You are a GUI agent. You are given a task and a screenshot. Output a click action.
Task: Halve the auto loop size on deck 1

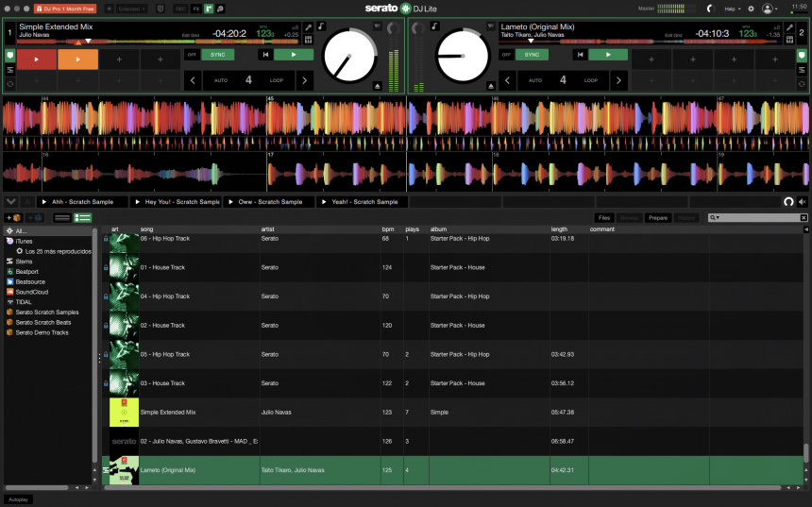[x=193, y=80]
